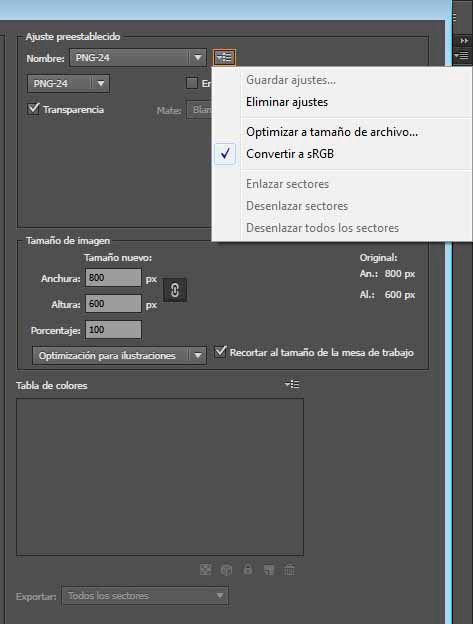Select Optimizar a tamaño de archivo...

(x=332, y=132)
